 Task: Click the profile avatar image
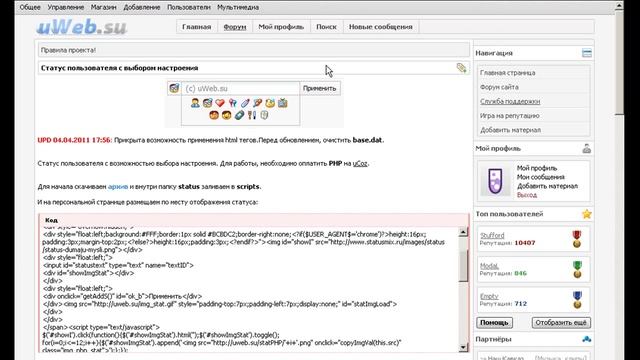pyautogui.click(x=495, y=181)
